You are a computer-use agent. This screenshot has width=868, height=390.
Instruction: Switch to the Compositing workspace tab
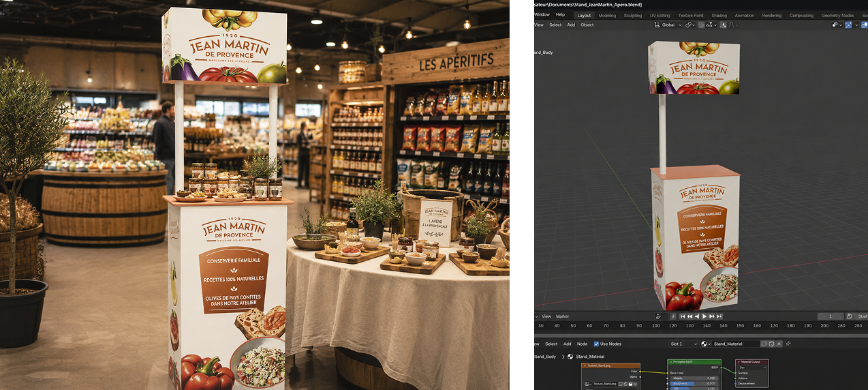[x=801, y=15]
